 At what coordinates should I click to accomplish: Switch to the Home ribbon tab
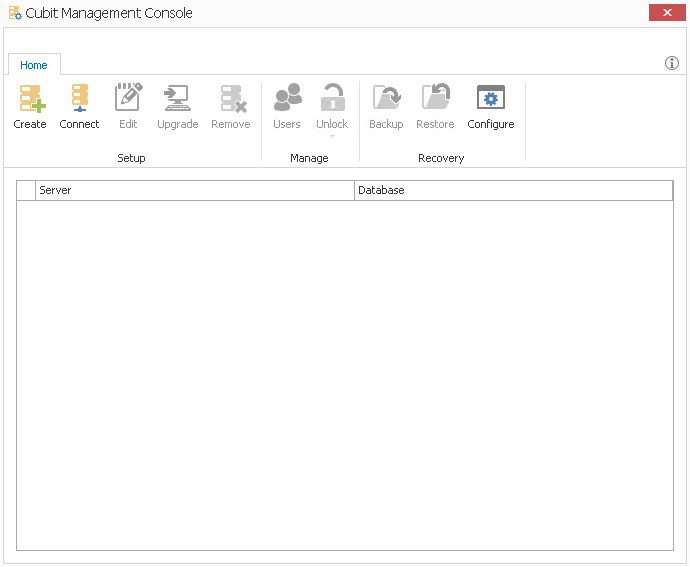(34, 65)
